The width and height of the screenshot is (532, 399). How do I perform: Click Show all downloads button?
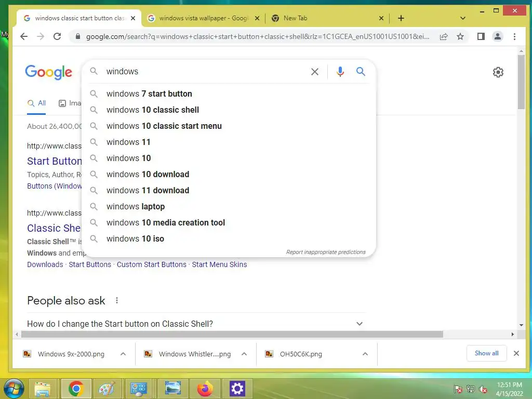point(486,353)
